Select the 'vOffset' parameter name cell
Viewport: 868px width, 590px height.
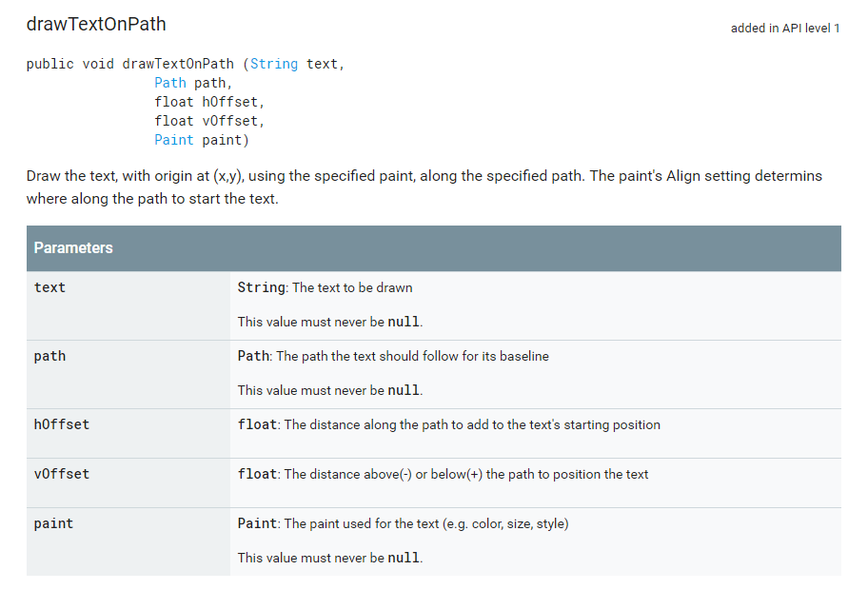click(x=62, y=474)
